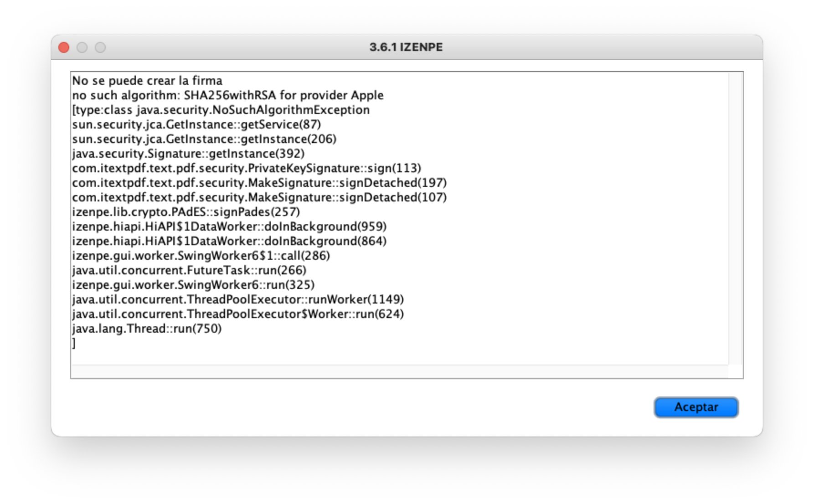Click the gray zoom window button
Viewport: 814px width, 504px height.
100,47
